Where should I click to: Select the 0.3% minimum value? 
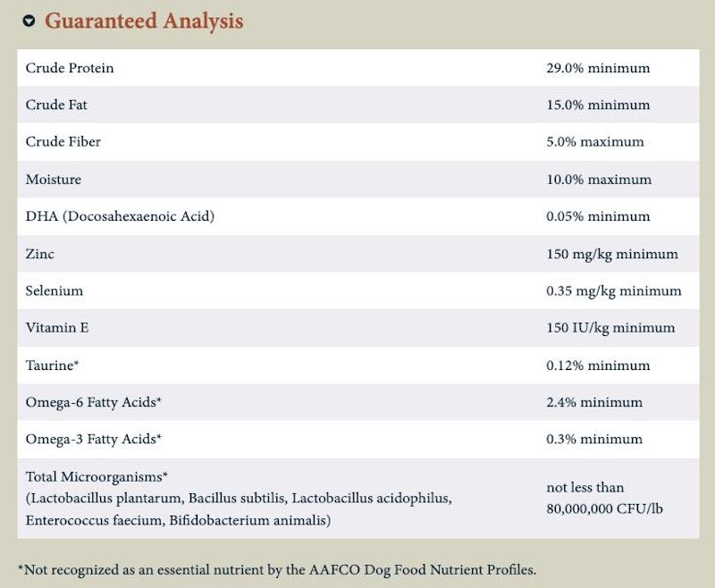coord(594,440)
